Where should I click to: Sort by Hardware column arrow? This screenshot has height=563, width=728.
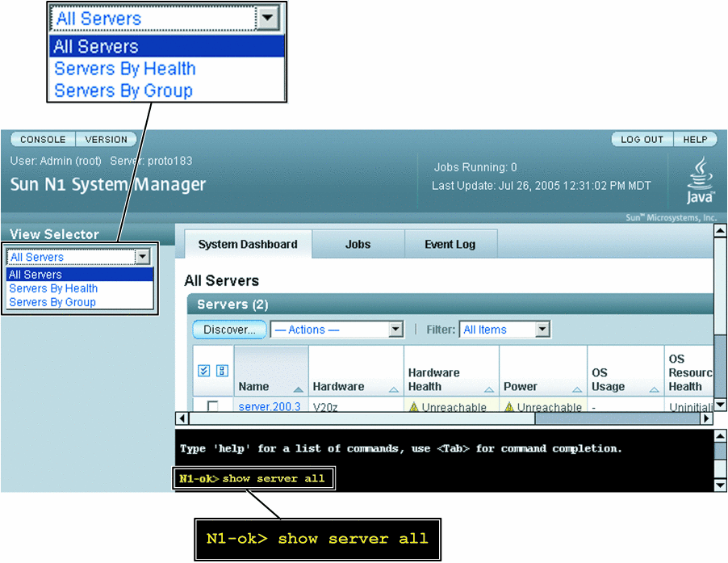393,389
